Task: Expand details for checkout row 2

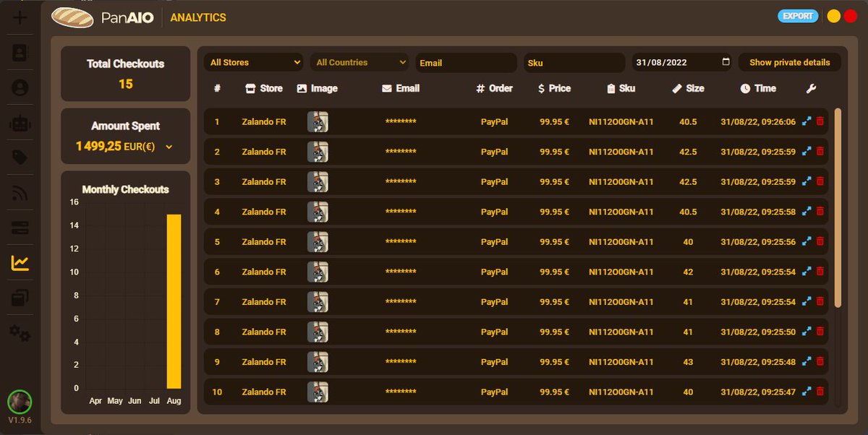Action: pyautogui.click(x=807, y=152)
